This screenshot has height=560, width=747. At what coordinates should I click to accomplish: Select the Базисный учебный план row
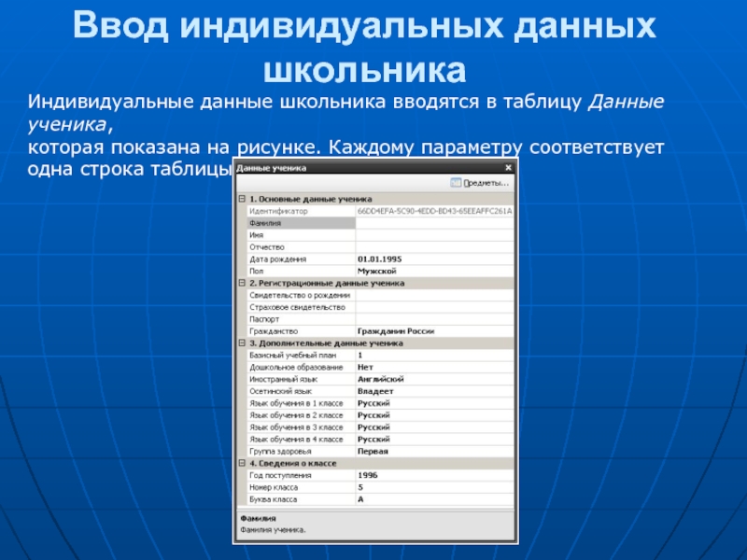point(293,356)
